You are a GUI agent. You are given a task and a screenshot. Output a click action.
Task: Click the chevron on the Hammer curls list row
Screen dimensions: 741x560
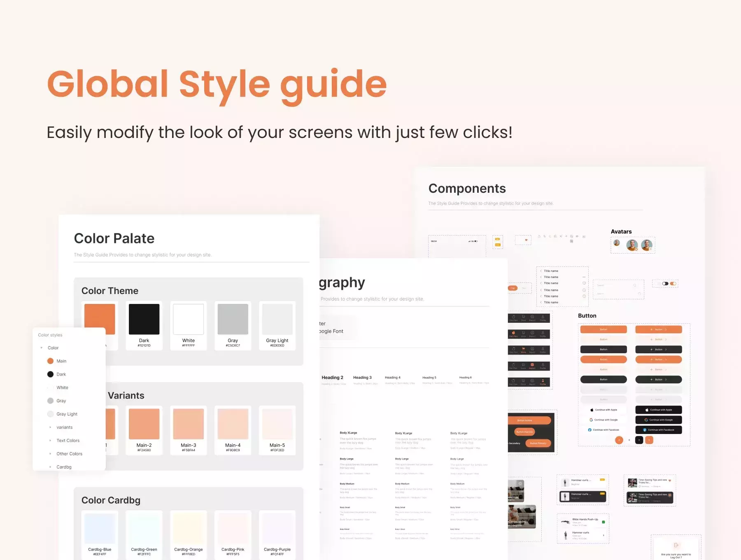tap(604, 535)
